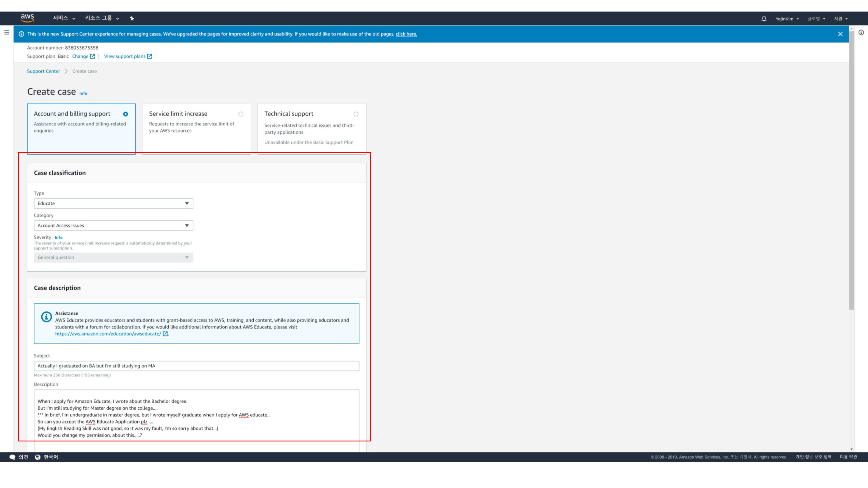
Task: Select Account and billing support radio
Action: click(x=125, y=114)
